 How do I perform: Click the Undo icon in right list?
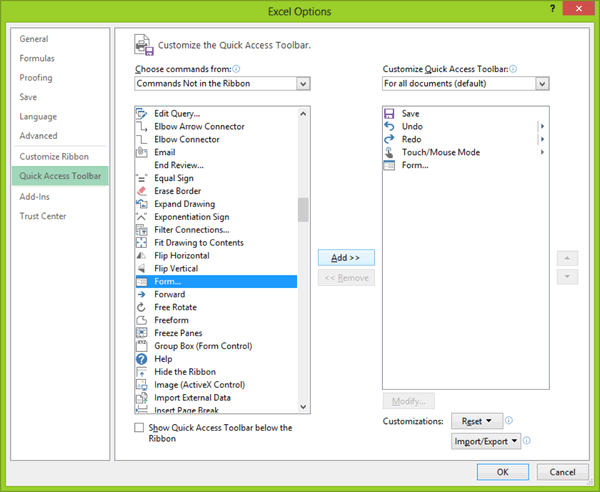click(x=389, y=127)
